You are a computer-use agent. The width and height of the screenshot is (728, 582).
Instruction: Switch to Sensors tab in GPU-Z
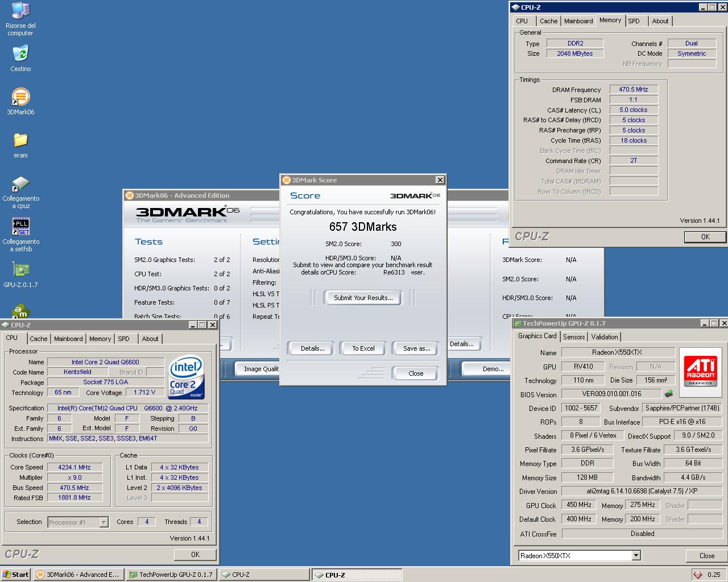[x=574, y=336]
